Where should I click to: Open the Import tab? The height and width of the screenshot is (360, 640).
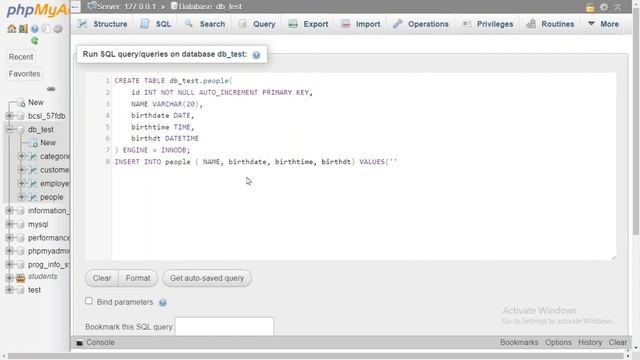pyautogui.click(x=361, y=24)
